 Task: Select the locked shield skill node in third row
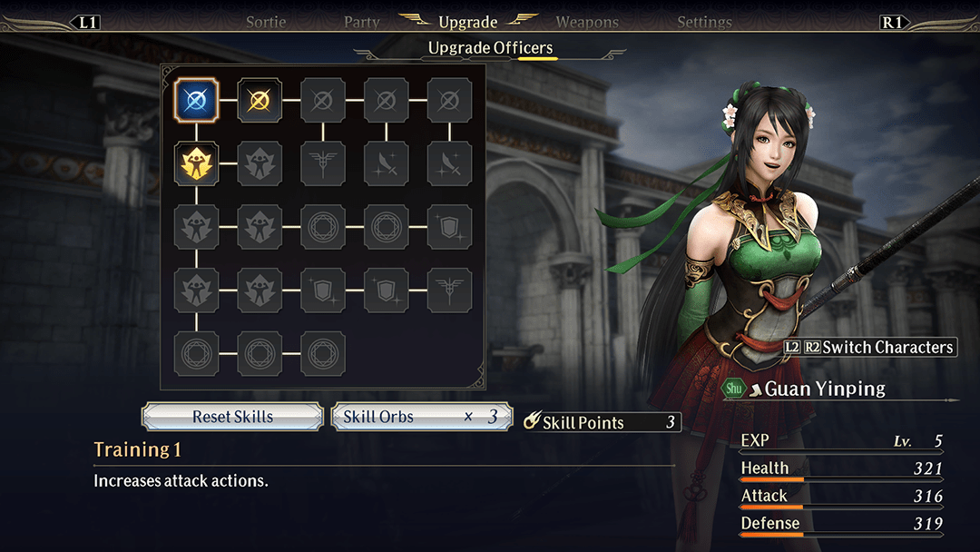(x=449, y=227)
